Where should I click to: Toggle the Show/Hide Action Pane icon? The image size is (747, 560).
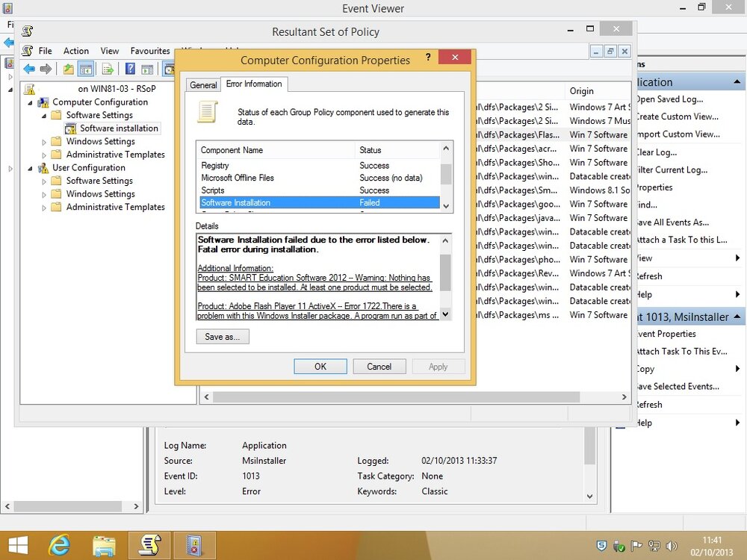[x=147, y=69]
